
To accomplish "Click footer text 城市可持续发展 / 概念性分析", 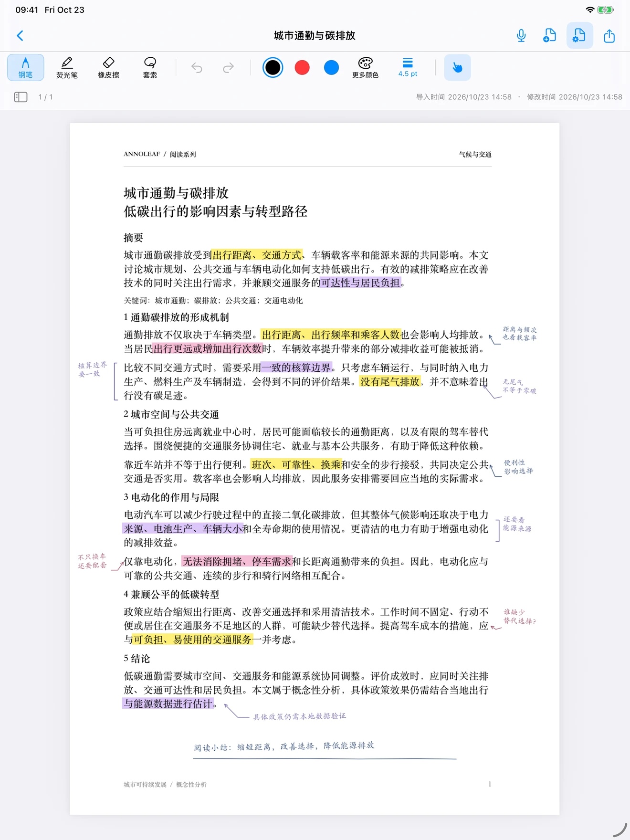I will coord(165,785).
